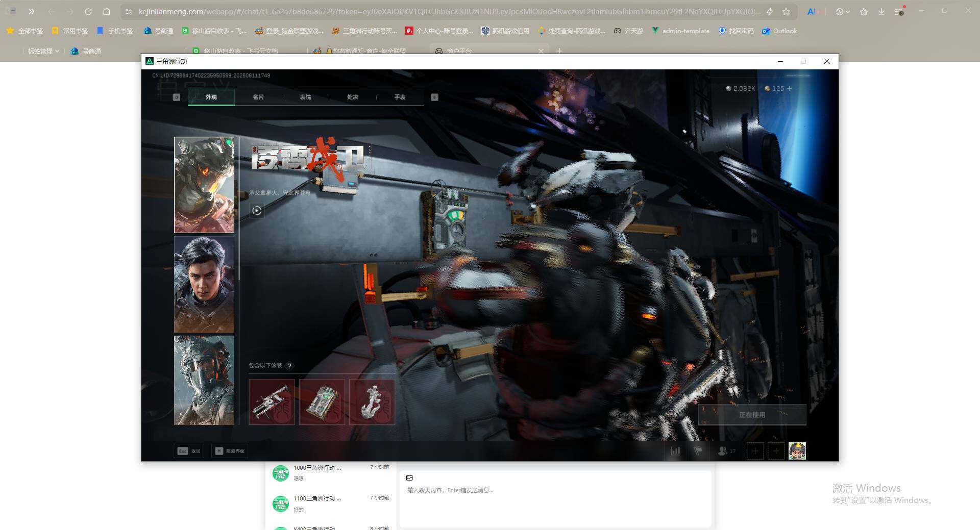
Task: Open the 找回密码 bookmark
Action: (736, 31)
